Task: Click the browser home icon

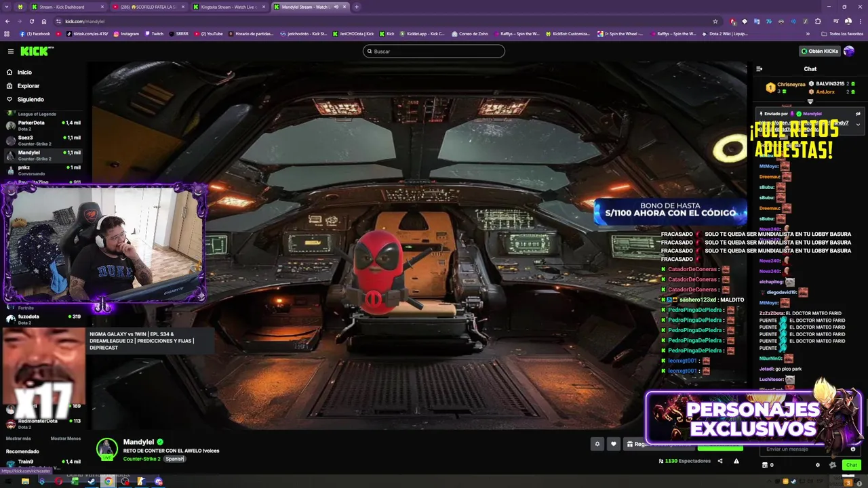Action: 44,21
